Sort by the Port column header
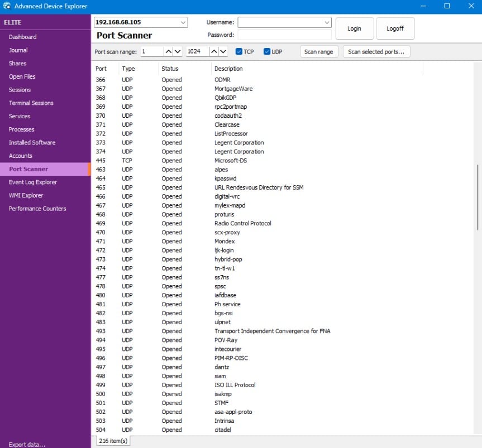This screenshot has height=448, width=482. (x=106, y=69)
